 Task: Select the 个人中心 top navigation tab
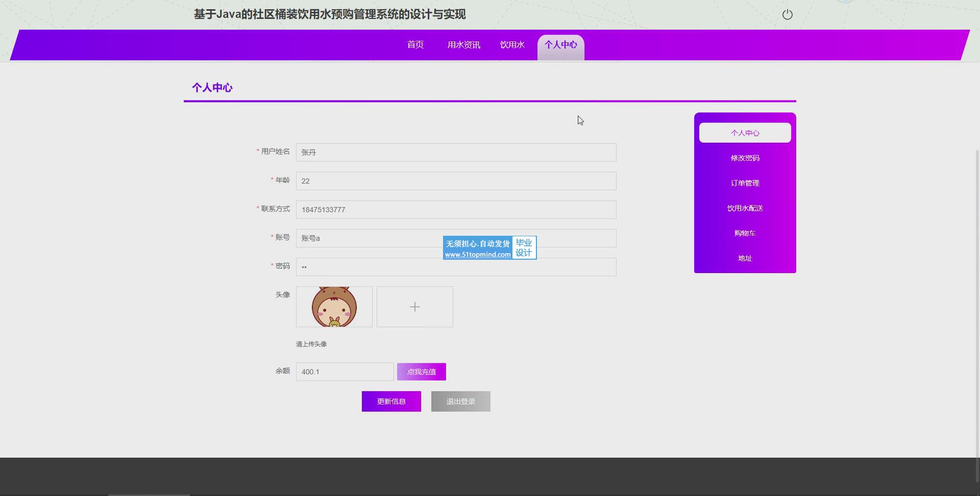click(x=560, y=45)
